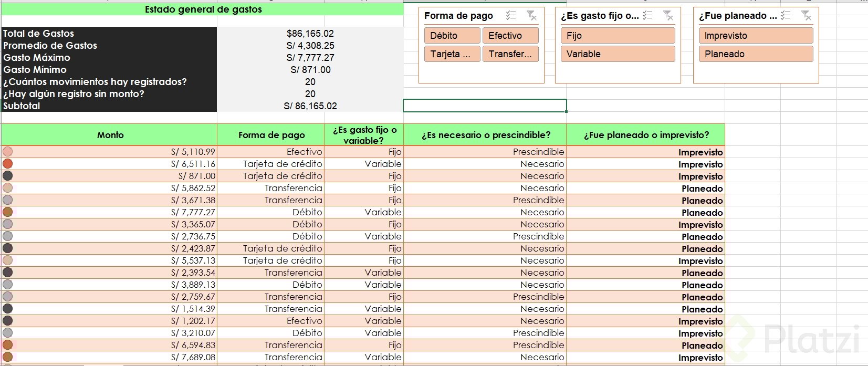Clear filter on ¿Es gasto fijo o... slicer
The width and height of the screenshot is (868, 366).
coord(668,16)
